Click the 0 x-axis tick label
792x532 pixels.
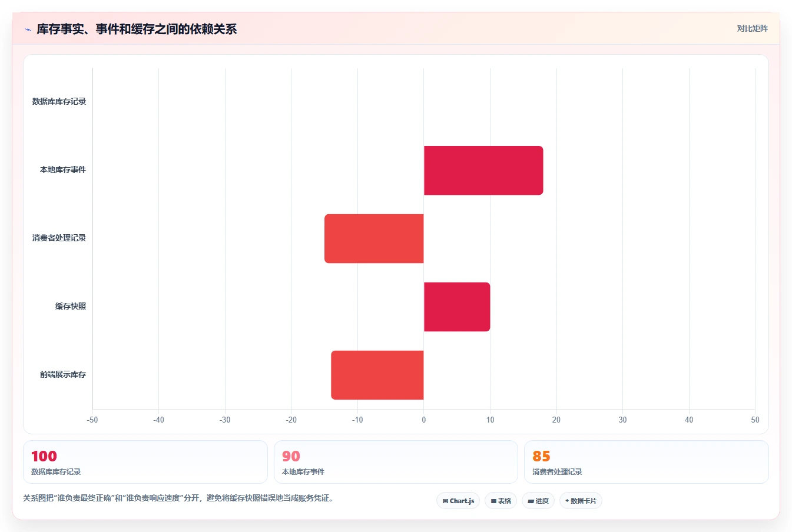tap(424, 420)
